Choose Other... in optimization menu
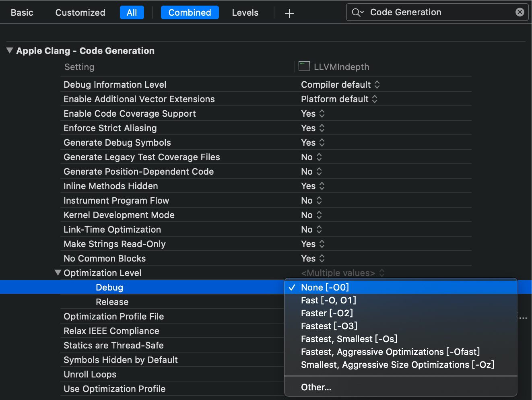Screen dimensions: 532x400 (401, 387)
